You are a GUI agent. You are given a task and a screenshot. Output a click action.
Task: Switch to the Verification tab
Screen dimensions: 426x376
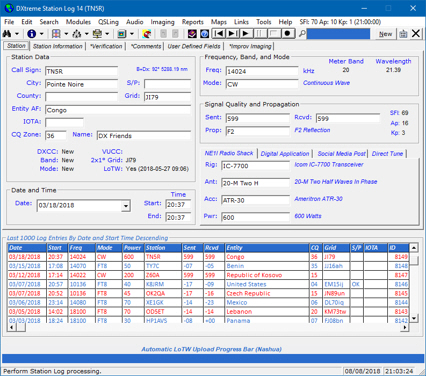coord(106,46)
